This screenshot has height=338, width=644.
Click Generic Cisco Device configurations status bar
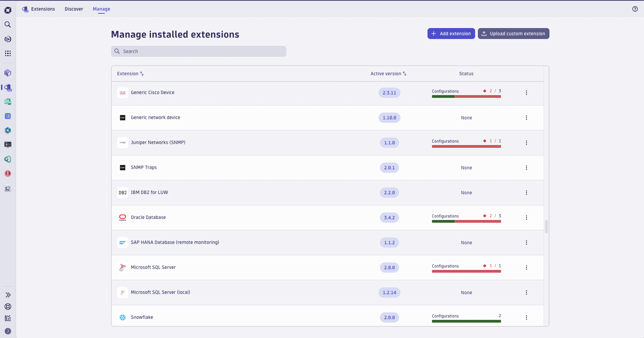tap(467, 96)
